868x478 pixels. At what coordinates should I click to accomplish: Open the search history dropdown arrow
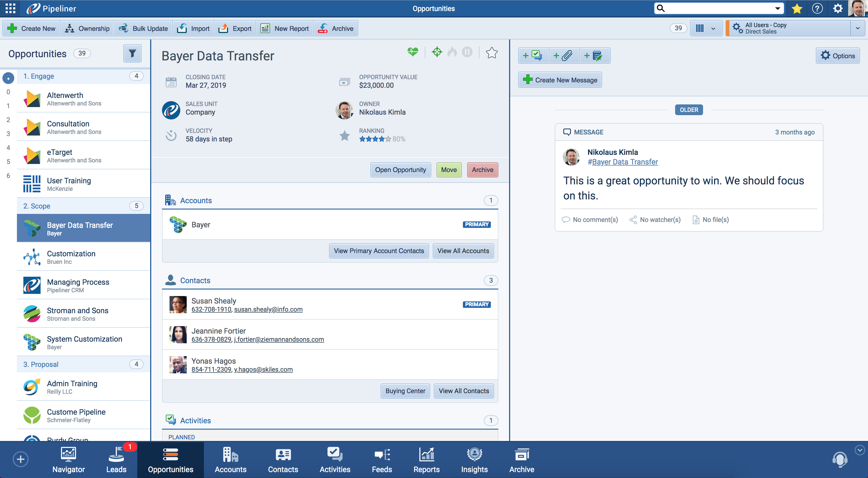(x=777, y=8)
